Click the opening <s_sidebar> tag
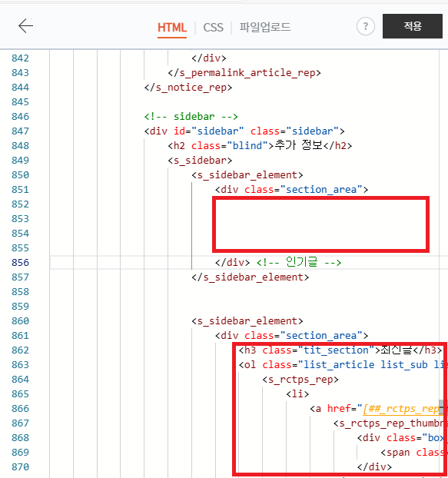This screenshot has height=478, width=448. point(200,161)
